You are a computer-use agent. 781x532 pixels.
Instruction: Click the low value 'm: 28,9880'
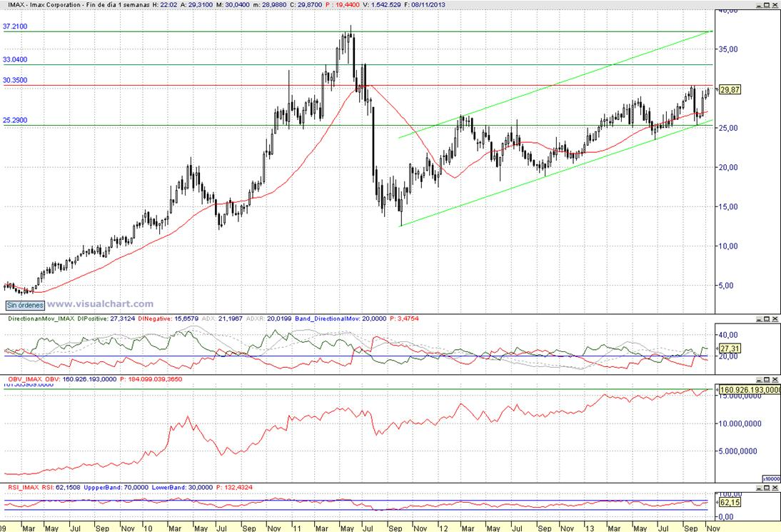[x=270, y=4]
